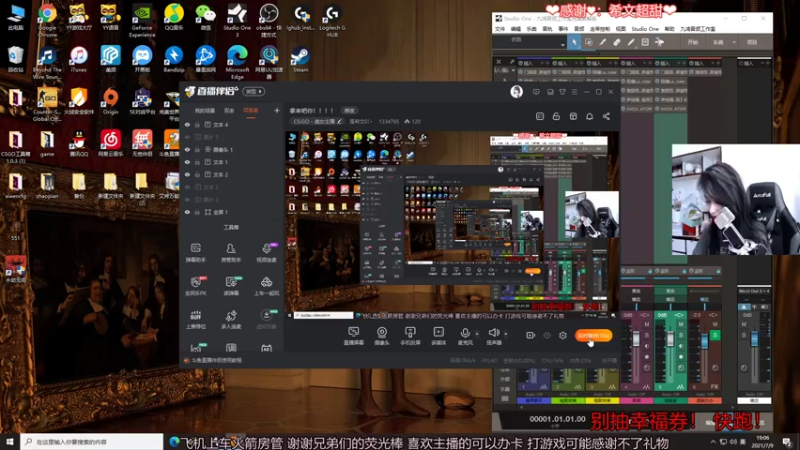
Task: Edit the CSGO category label
Action: pyautogui.click(x=317, y=121)
